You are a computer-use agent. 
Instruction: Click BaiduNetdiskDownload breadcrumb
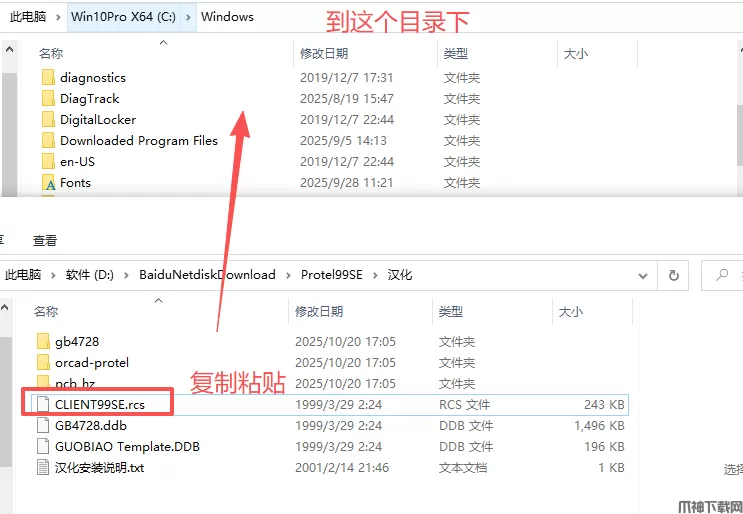tap(208, 275)
